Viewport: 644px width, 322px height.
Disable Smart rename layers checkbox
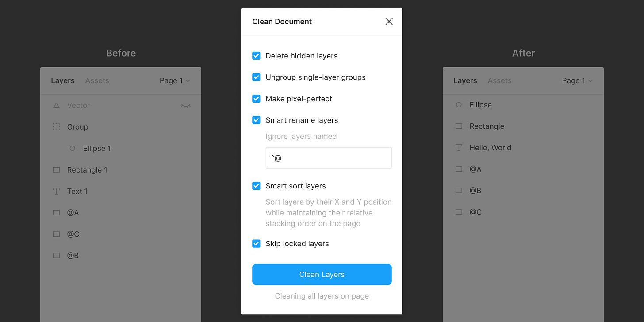[256, 120]
